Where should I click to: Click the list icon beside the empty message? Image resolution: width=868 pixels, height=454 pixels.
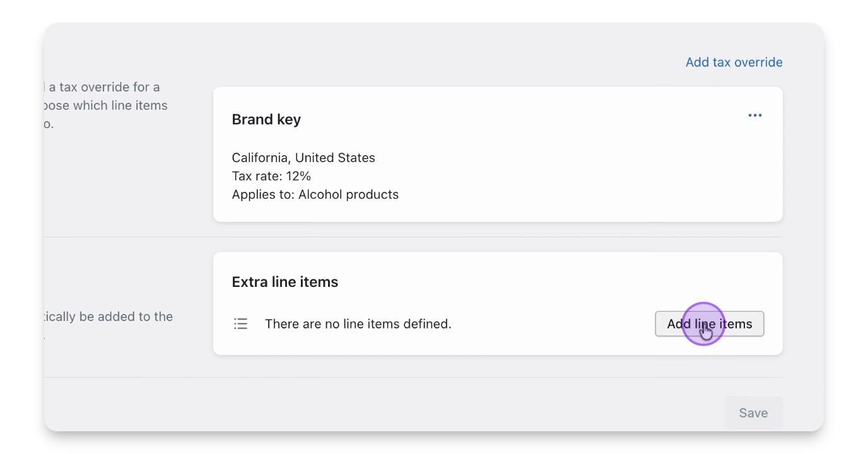240,324
